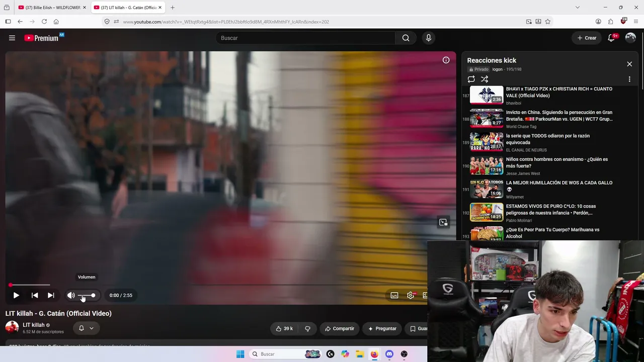Open thumbnail for la serie que TODOS odiaron

(x=487, y=142)
